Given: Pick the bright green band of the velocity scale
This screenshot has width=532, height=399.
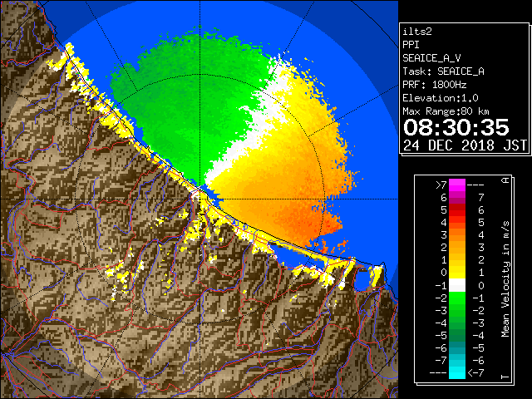Looking at the screenshot, I should tap(457, 298).
